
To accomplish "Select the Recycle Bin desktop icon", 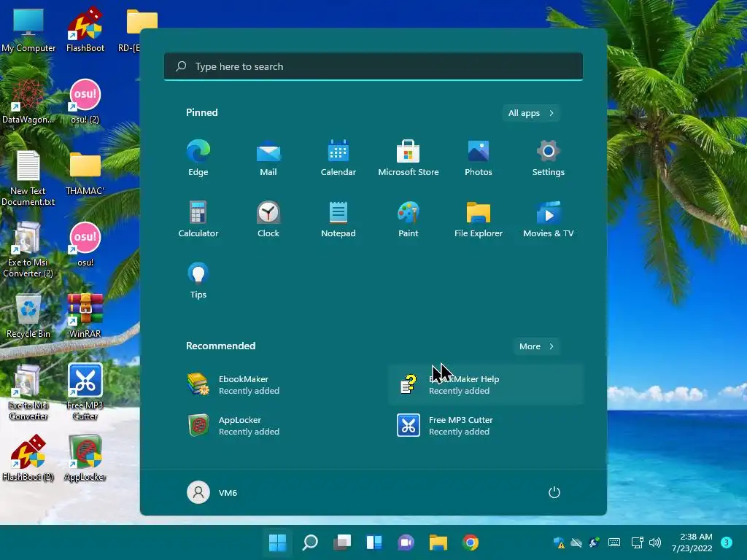I will tap(28, 316).
